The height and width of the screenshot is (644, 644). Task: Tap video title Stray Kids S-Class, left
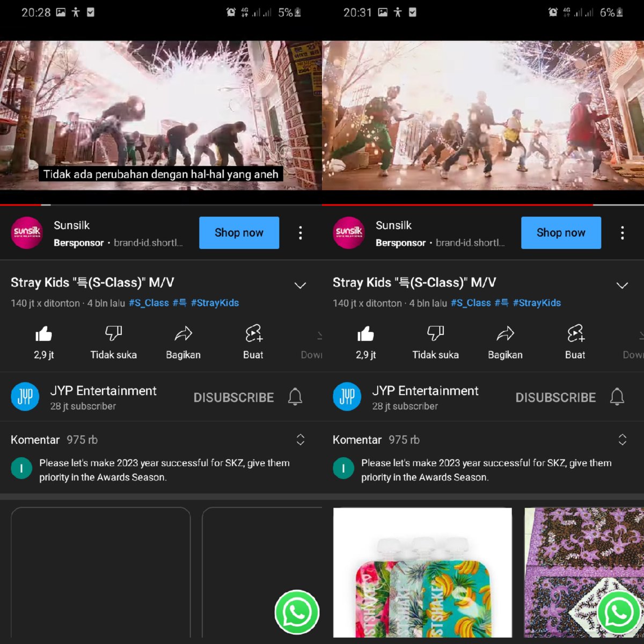point(92,283)
